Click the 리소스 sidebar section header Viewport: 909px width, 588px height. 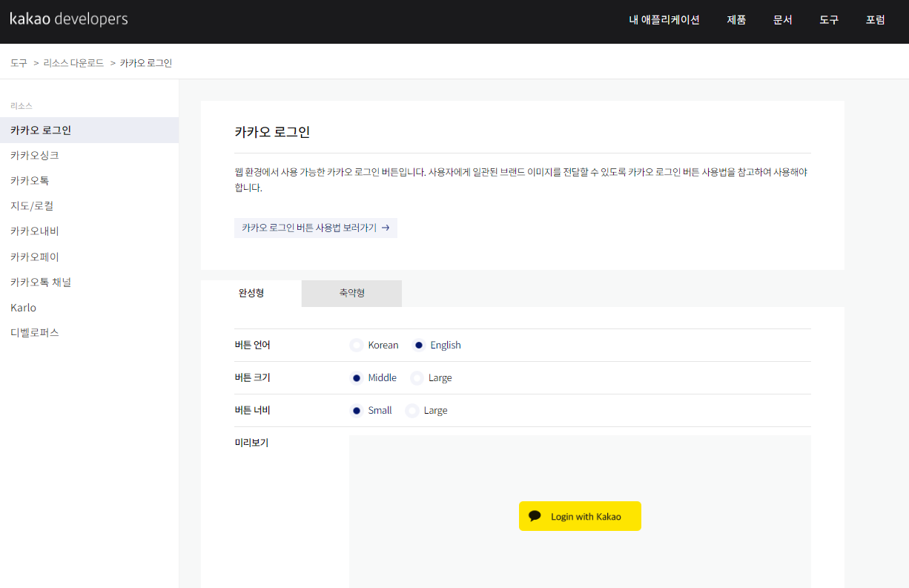pyautogui.click(x=22, y=106)
